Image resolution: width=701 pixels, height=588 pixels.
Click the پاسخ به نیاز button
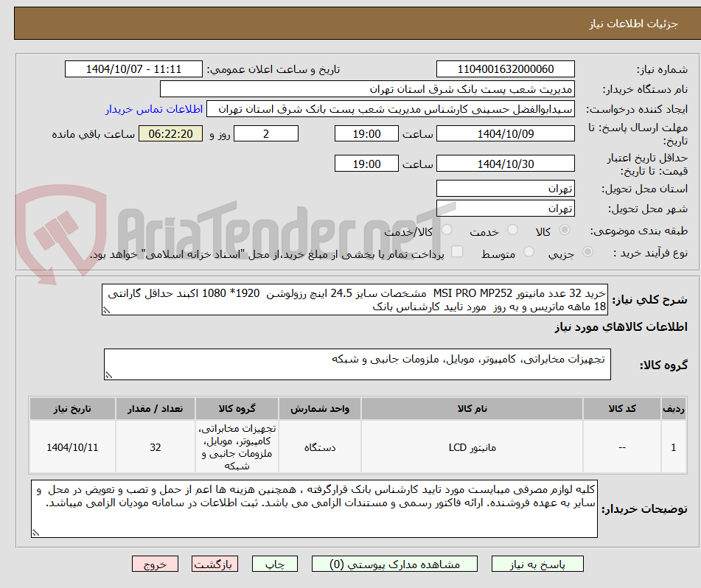(x=537, y=564)
